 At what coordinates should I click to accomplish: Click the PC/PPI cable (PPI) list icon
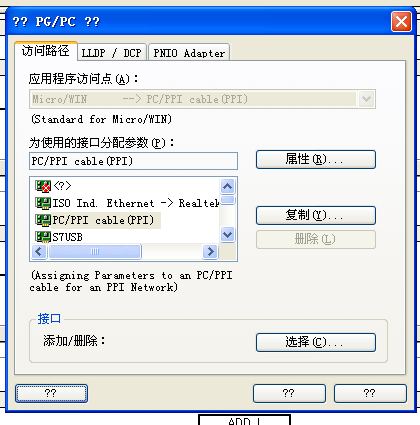pyautogui.click(x=43, y=220)
